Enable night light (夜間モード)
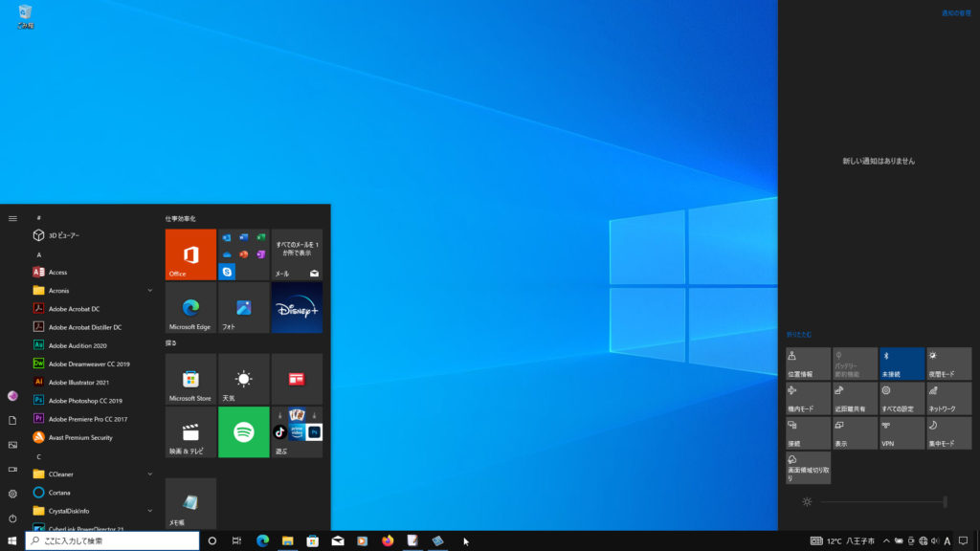This screenshot has width=980, height=551. [x=948, y=364]
